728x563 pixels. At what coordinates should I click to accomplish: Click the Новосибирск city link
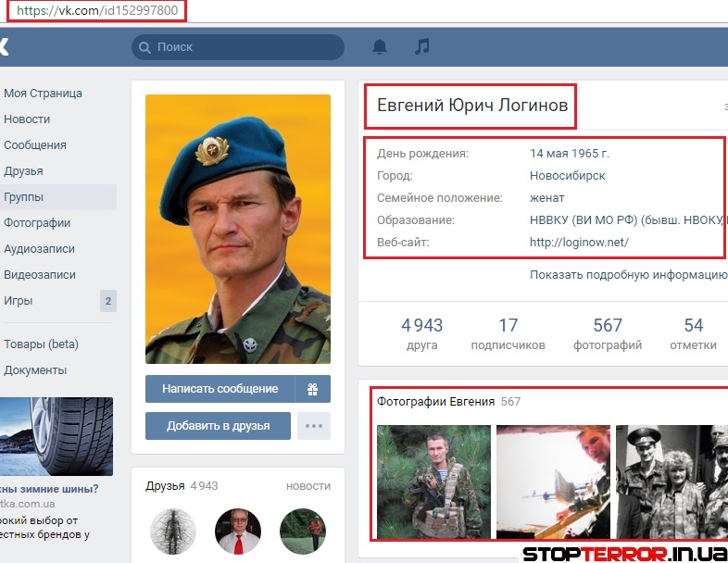567,176
